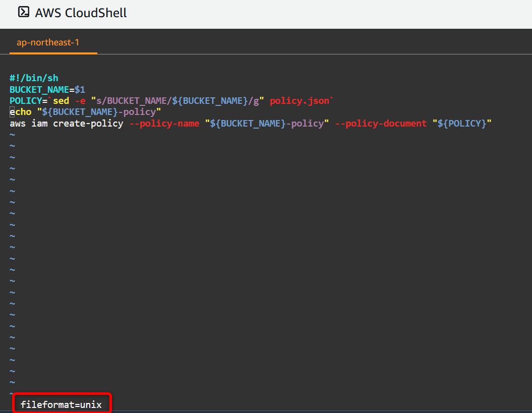532x413 pixels.
Task: Select the ap-northeast-1 tab
Action: coord(48,42)
